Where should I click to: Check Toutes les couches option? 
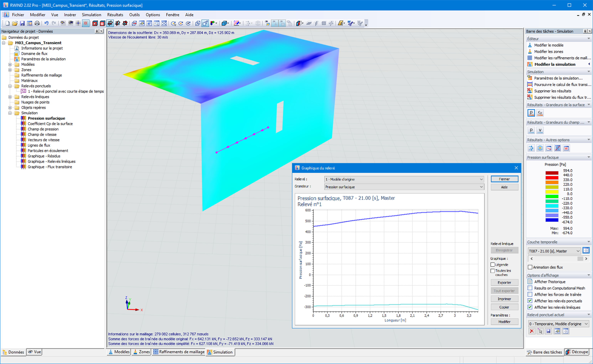pos(493,271)
